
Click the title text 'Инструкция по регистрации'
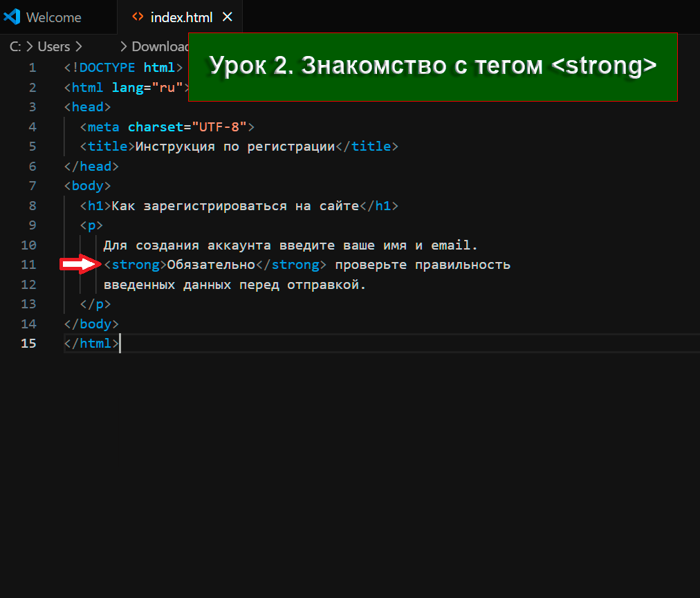[x=234, y=147]
